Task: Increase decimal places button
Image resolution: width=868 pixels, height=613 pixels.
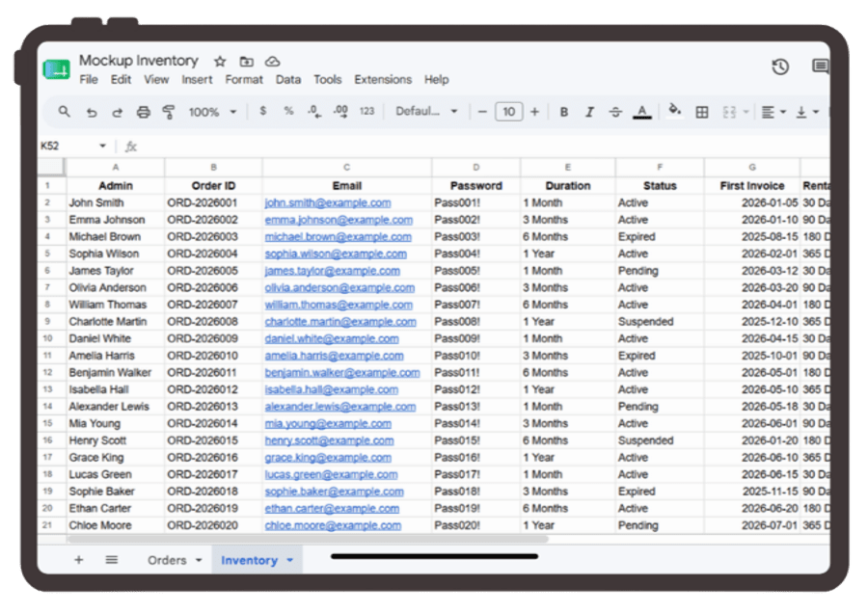Action: click(340, 112)
